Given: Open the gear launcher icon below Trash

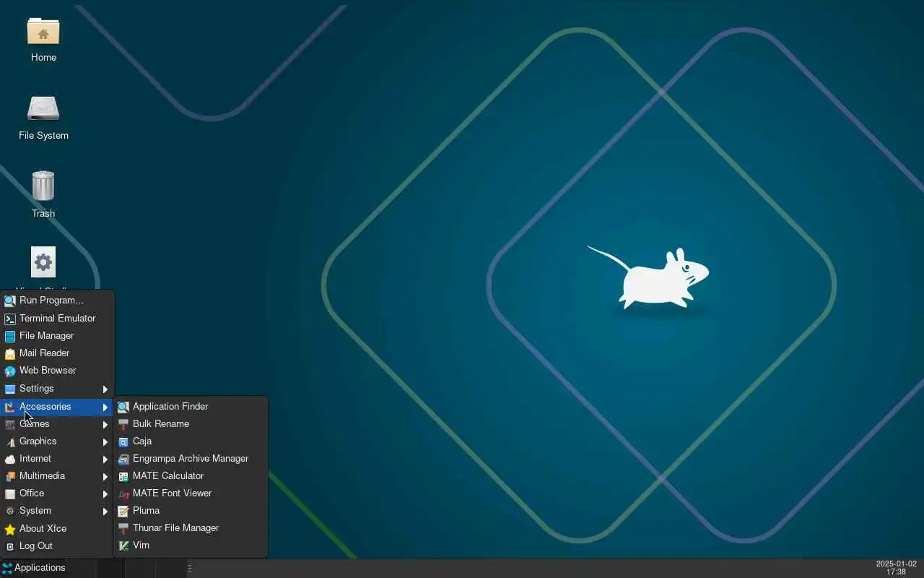Looking at the screenshot, I should point(43,262).
